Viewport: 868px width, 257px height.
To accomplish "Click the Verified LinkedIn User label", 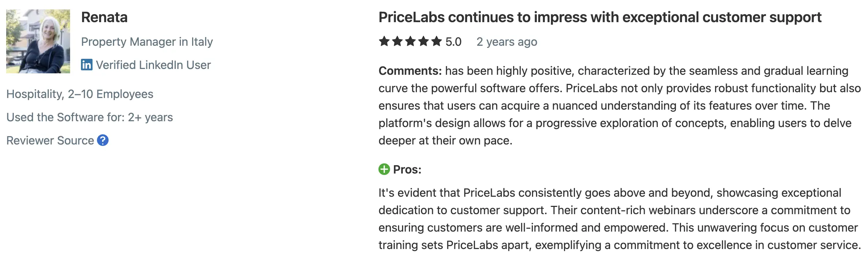I will pyautogui.click(x=153, y=65).
